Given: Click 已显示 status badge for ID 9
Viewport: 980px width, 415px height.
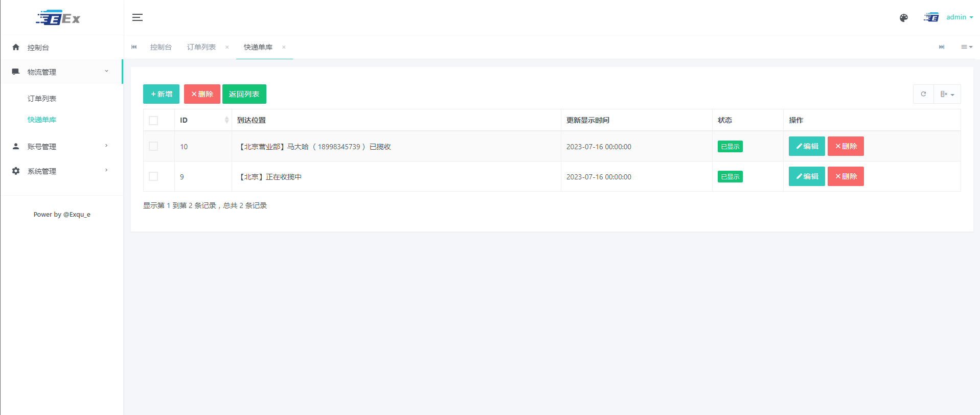Looking at the screenshot, I should [x=730, y=176].
